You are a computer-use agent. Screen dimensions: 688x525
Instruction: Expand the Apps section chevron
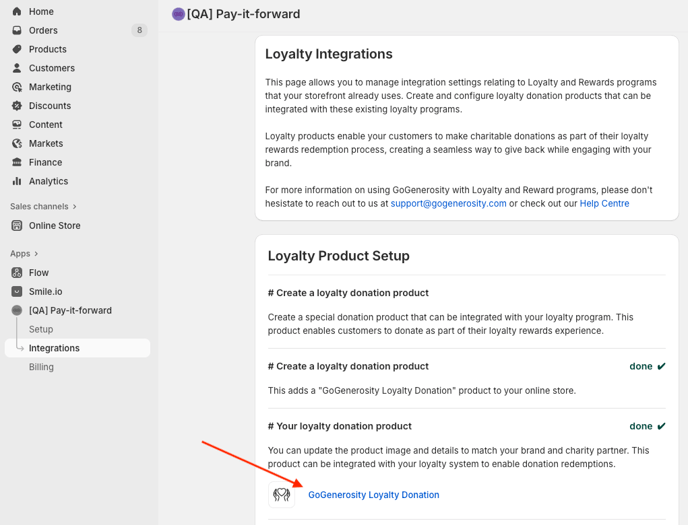pyautogui.click(x=37, y=254)
